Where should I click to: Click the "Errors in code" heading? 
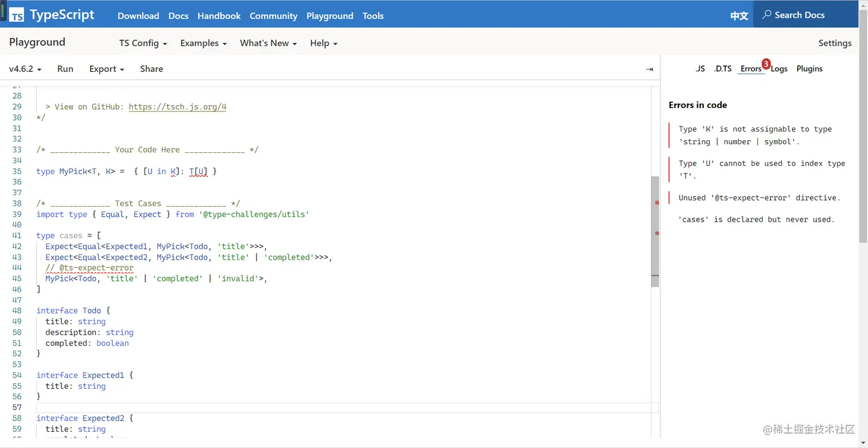click(x=698, y=105)
